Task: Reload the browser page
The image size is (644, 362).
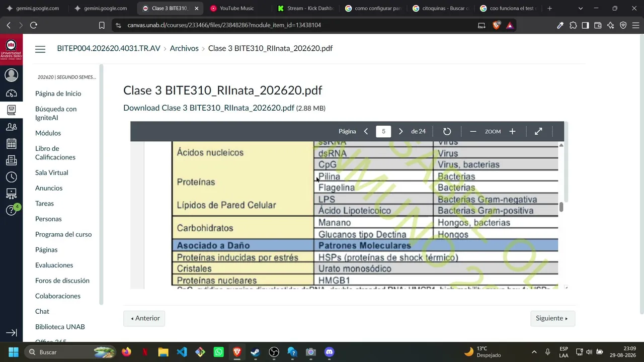Action: pos(34,25)
